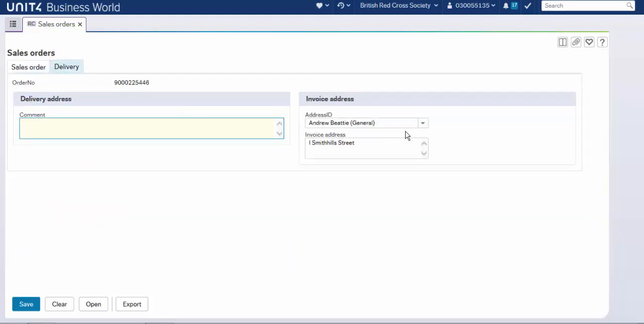Click the tasks checkmark icon in header

tap(528, 6)
